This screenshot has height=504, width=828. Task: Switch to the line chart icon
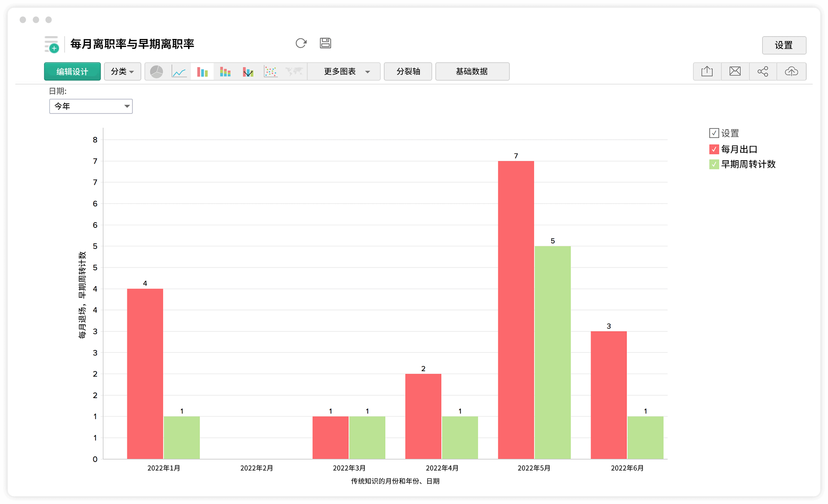179,71
